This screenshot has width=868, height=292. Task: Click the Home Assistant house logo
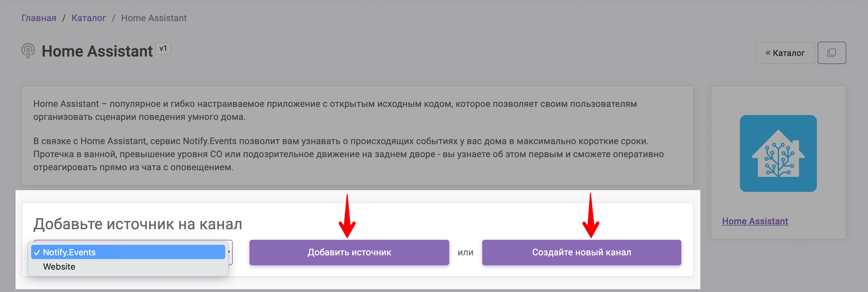[x=778, y=153]
